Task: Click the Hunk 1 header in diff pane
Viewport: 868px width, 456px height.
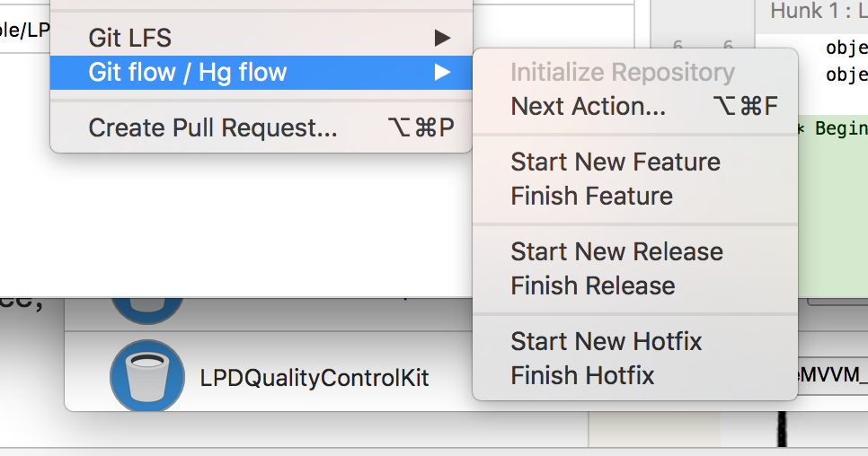Action: 813,12
